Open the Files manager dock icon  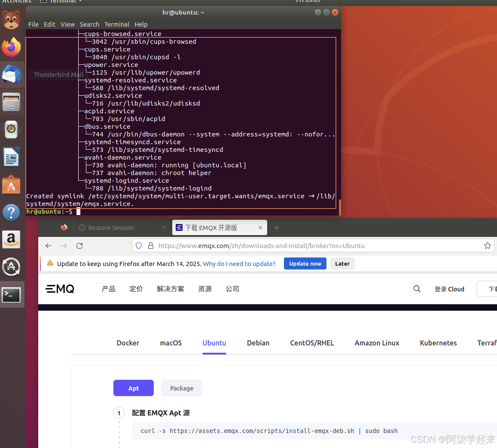[x=12, y=102]
